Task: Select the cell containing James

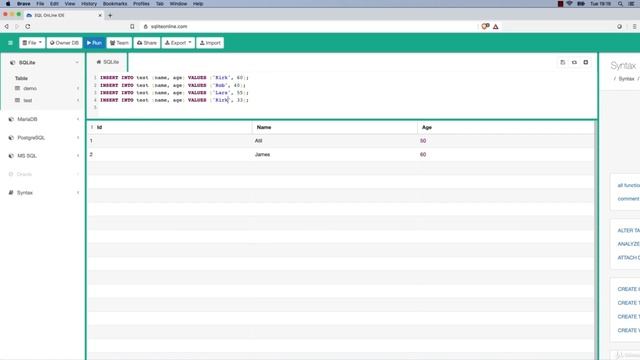Action: click(x=334, y=155)
